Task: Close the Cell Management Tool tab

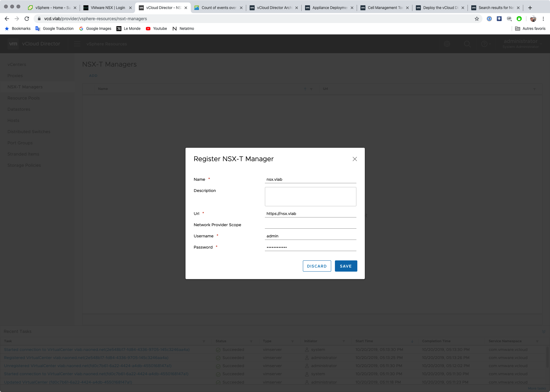Action: [407, 8]
